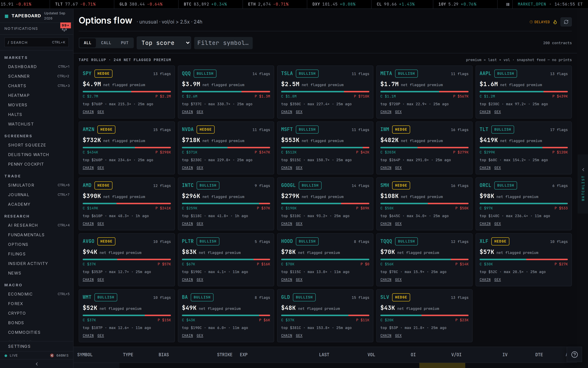Open SHORT SQUEEZE screener
Viewport: 588px width, 368px height.
(x=37, y=145)
